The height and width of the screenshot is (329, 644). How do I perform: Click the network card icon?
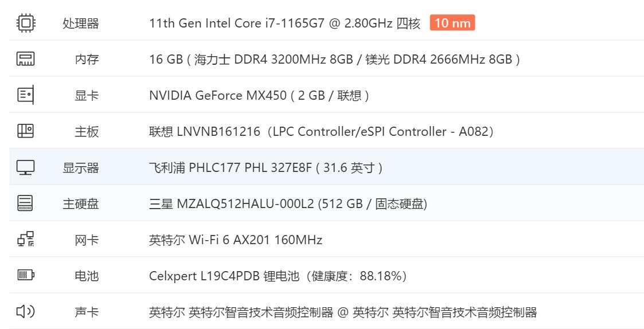25,239
